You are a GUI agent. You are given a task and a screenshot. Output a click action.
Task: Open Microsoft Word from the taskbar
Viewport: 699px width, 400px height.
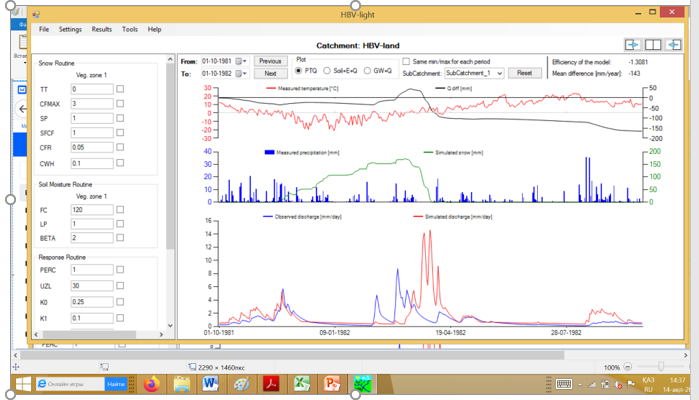click(211, 384)
